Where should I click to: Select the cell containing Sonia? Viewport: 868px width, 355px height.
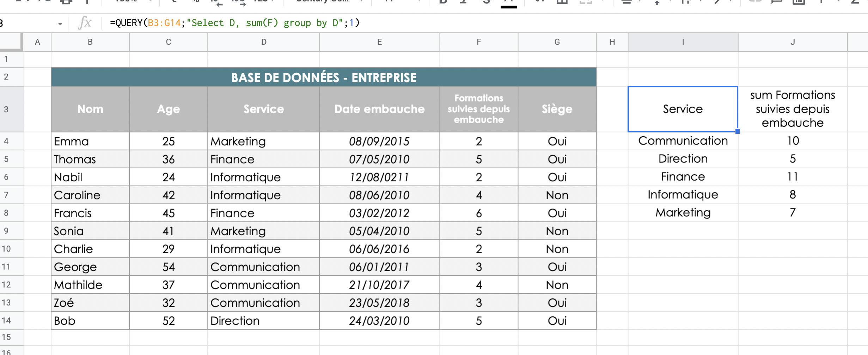point(90,231)
